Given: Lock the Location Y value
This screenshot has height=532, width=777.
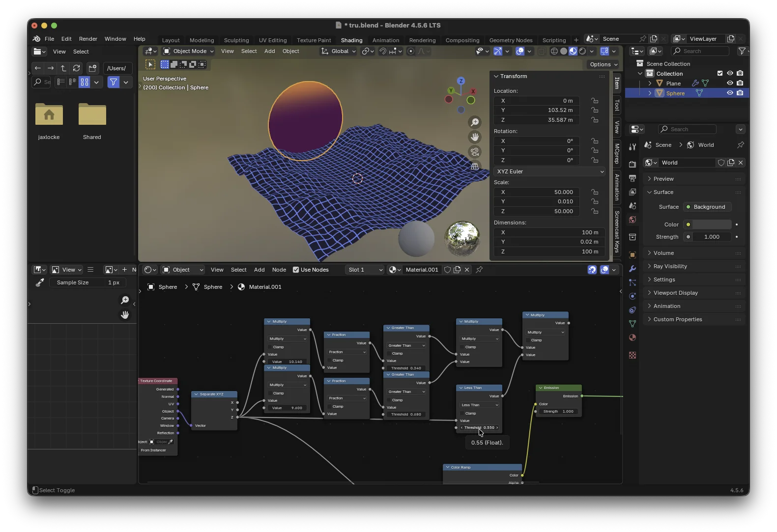Looking at the screenshot, I should coord(595,111).
